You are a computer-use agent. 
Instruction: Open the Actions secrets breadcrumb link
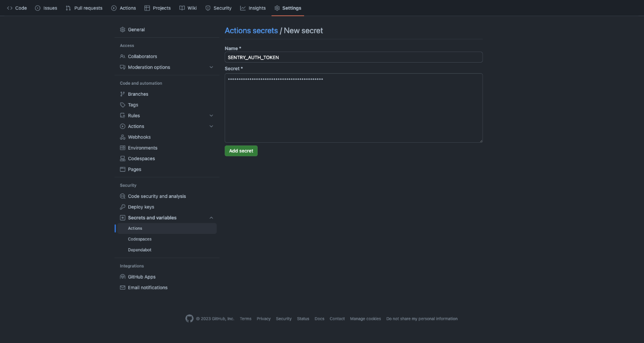coord(251,30)
